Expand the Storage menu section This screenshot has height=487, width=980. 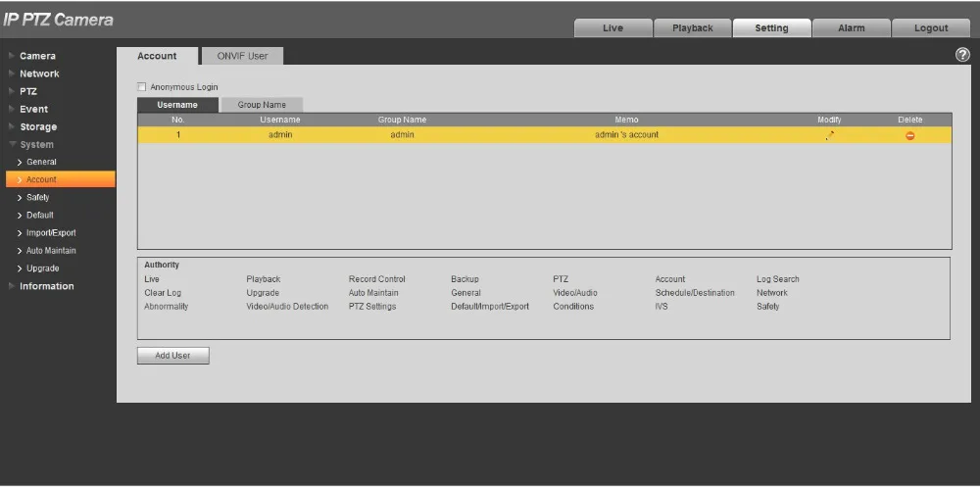tap(38, 126)
